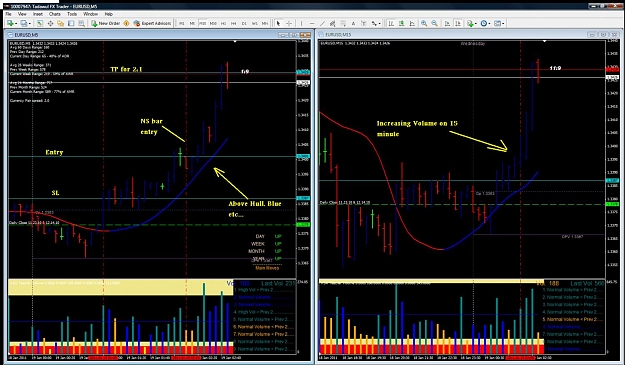Image resolution: width=625 pixels, height=365 pixels.
Task: Expand the Indicators dropdown arrow
Action: [476, 24]
